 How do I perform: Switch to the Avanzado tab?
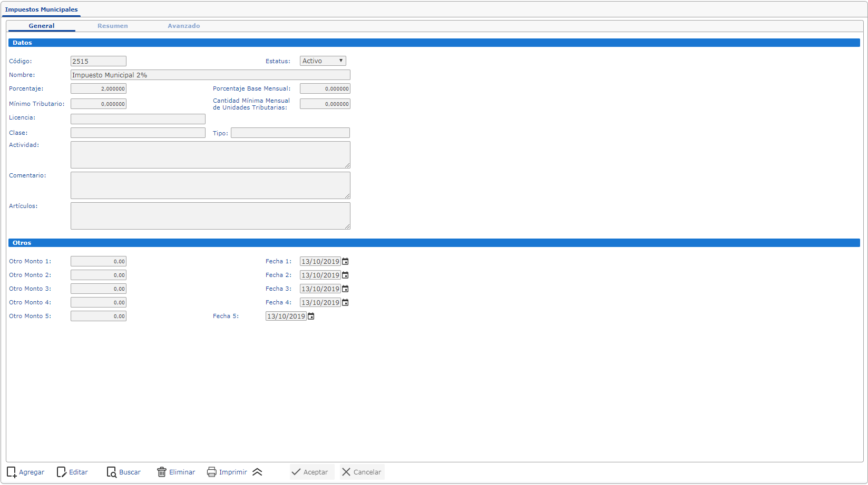point(183,26)
